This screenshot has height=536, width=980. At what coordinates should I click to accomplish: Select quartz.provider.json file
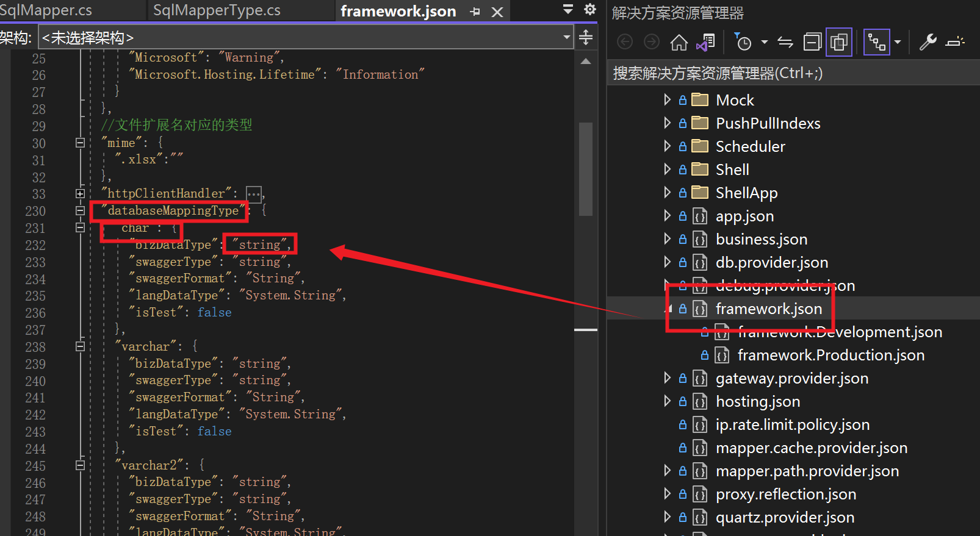click(785, 517)
